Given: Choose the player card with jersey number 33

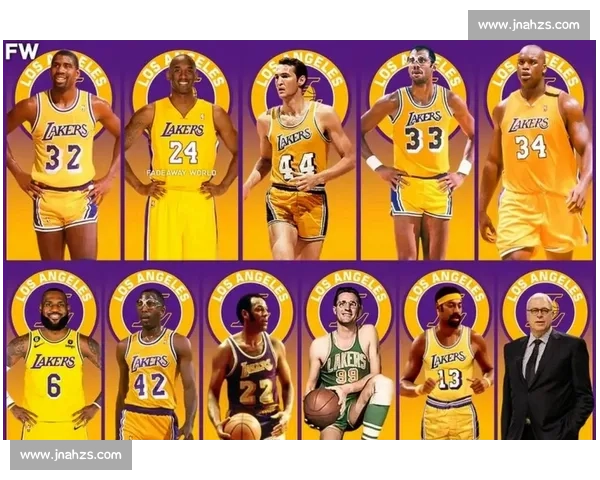Looking at the screenshot, I should pyautogui.click(x=417, y=151).
